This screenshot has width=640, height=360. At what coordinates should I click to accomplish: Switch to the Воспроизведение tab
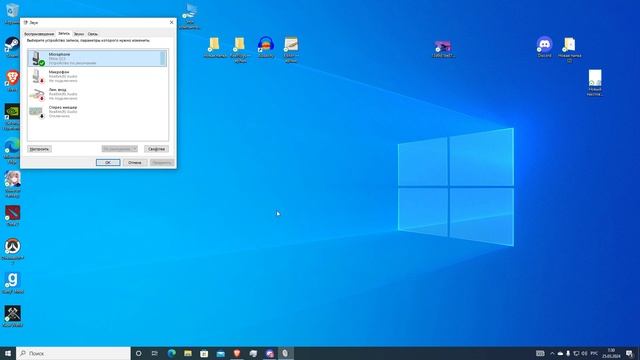click(x=39, y=34)
